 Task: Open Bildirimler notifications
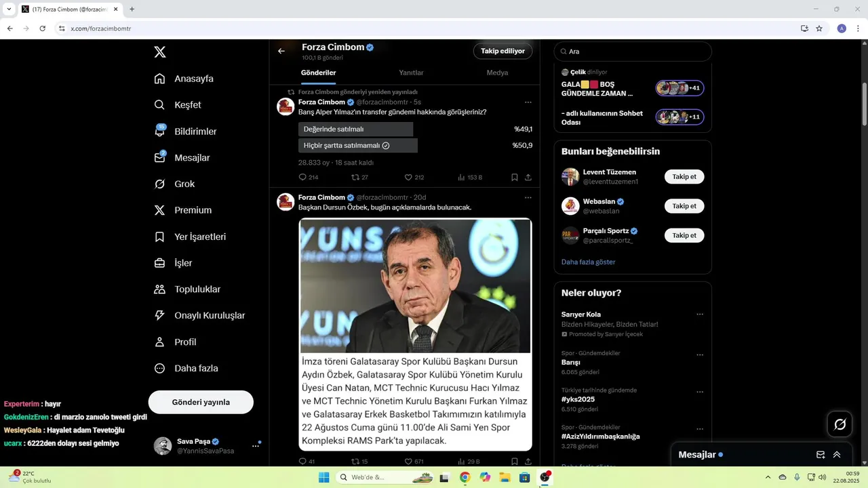[186, 131]
